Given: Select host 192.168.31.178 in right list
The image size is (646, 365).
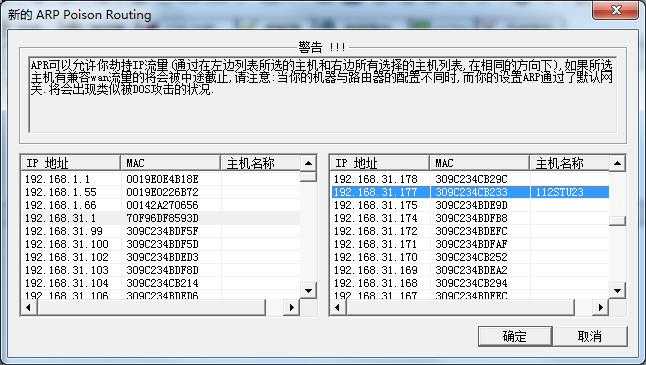Looking at the screenshot, I should click(470, 179).
